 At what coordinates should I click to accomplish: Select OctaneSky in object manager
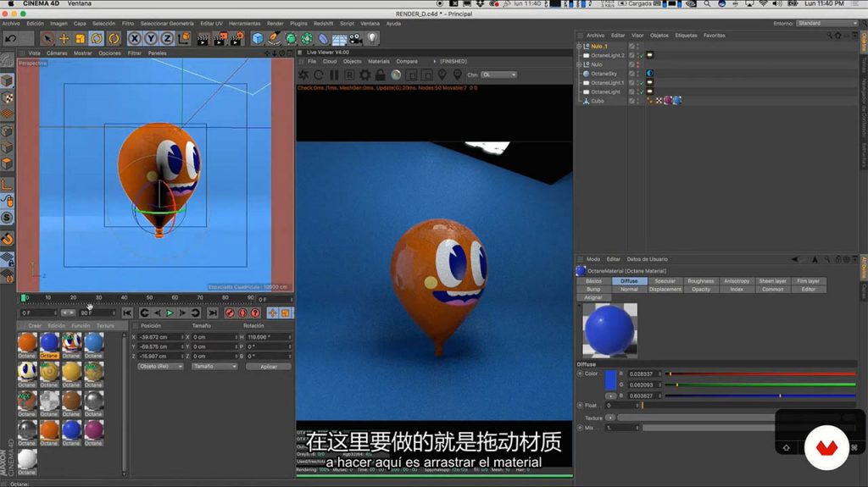point(604,74)
